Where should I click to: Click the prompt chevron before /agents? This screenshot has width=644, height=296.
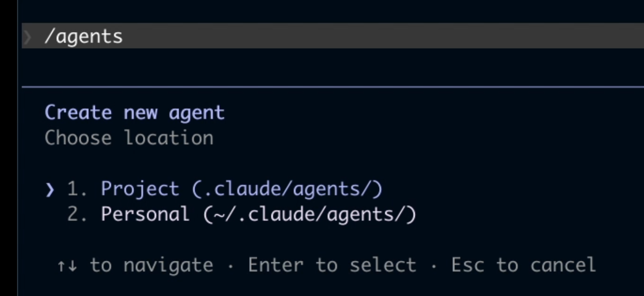pos(28,36)
